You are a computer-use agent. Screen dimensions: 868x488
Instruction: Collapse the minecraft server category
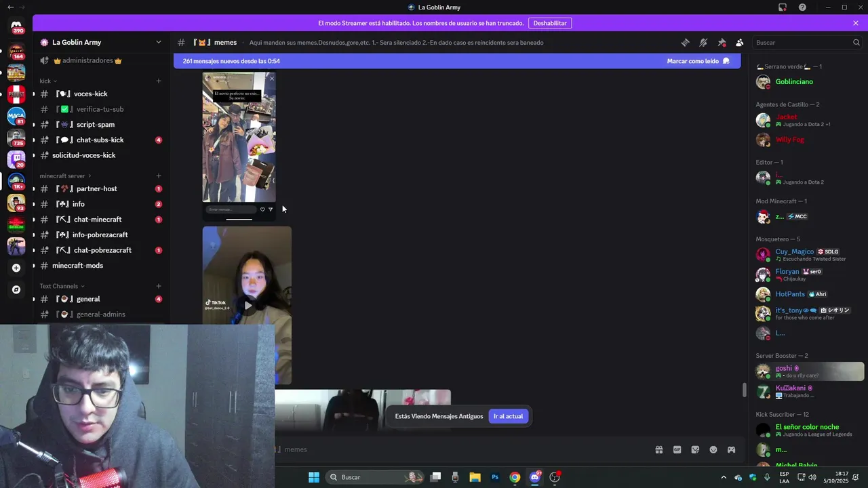[x=65, y=176]
